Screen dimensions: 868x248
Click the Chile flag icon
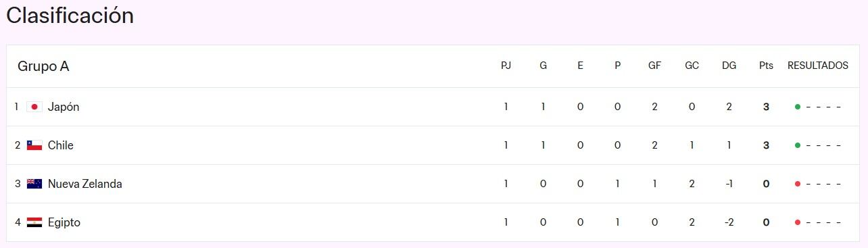point(34,145)
